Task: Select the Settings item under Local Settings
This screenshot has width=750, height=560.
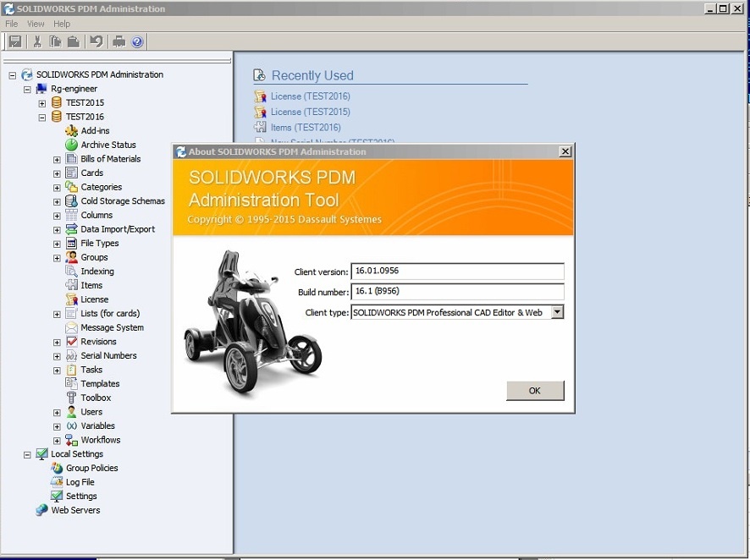Action: pos(81,496)
